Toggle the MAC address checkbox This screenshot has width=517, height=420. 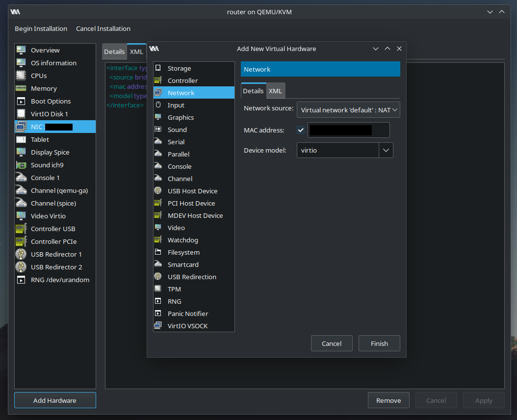[301, 130]
